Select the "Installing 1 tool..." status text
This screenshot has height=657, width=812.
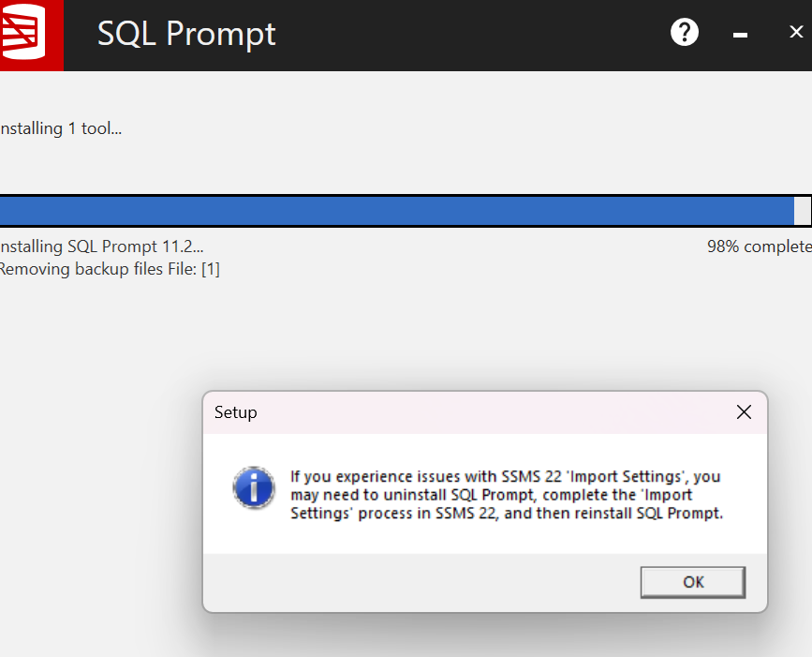coord(60,129)
